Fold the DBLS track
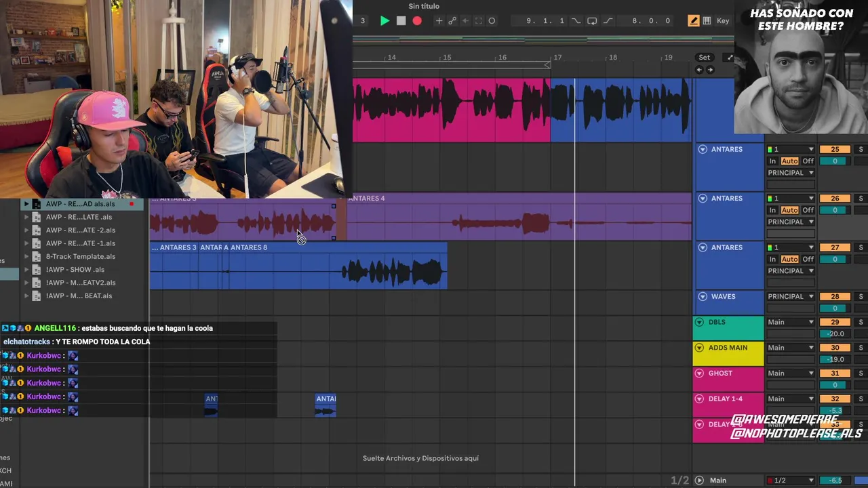The height and width of the screenshot is (488, 868). (699, 322)
